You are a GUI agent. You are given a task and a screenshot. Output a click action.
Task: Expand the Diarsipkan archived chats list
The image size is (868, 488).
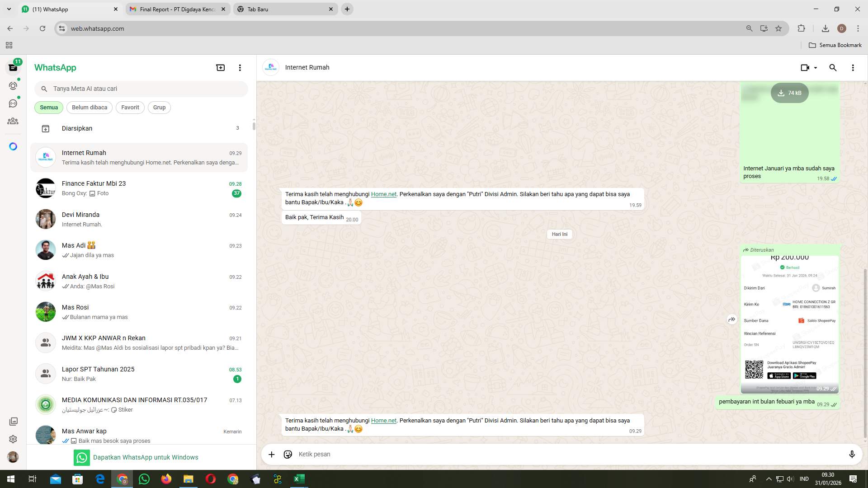77,128
